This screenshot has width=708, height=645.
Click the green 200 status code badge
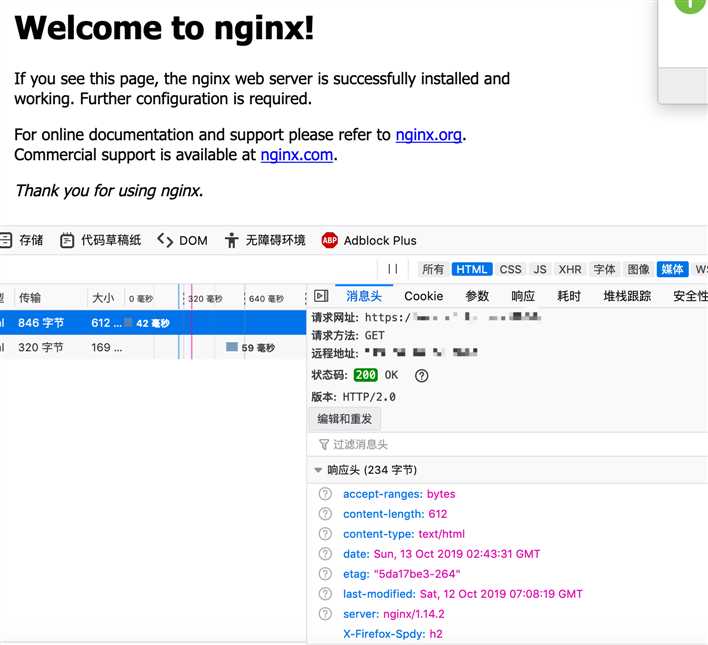click(366, 375)
